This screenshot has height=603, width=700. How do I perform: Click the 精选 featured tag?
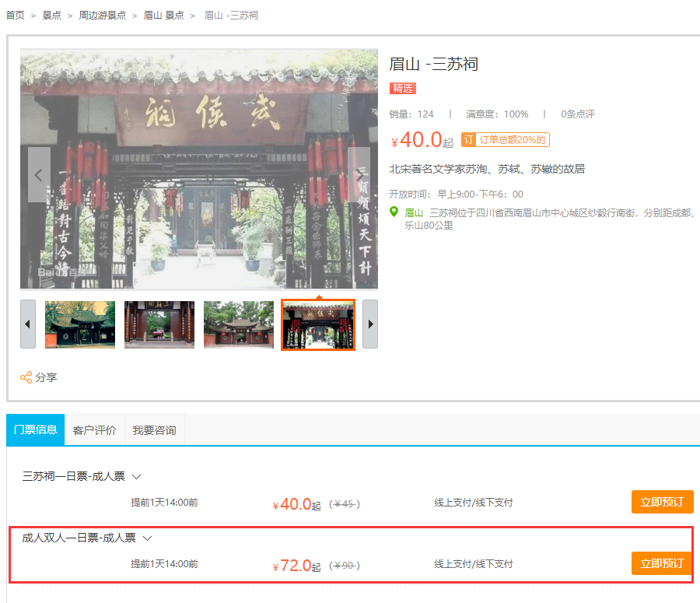(403, 88)
